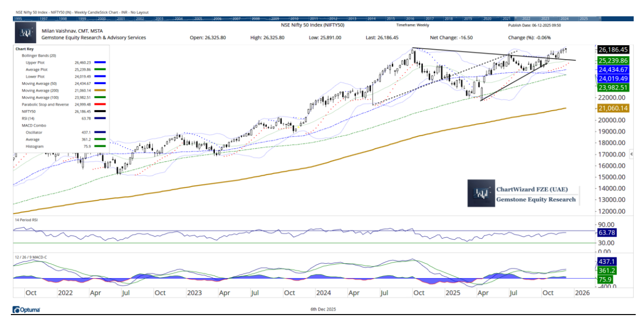Click the 361.2 MACD average label
This screenshot has height=327, width=644.
(607, 270)
